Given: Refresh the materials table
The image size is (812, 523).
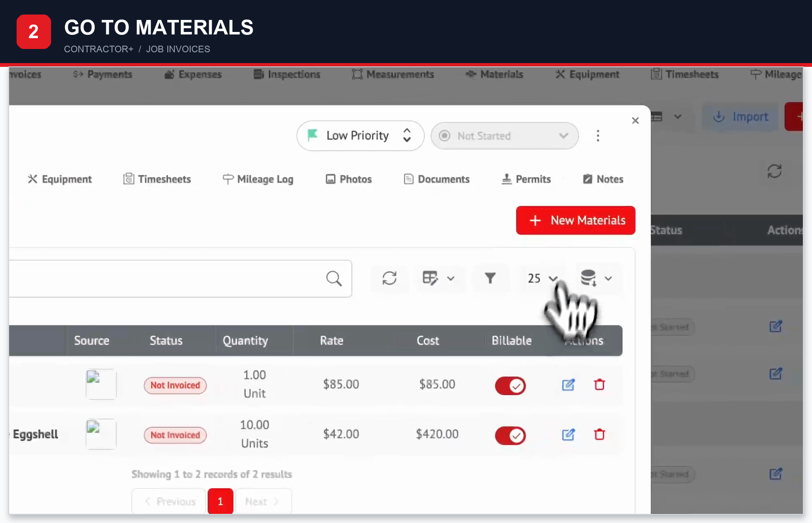Looking at the screenshot, I should coord(389,278).
